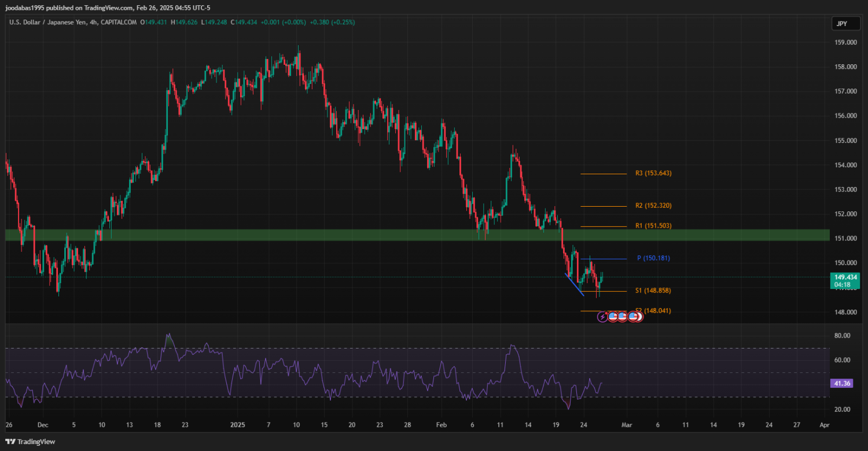This screenshot has width=868, height=451.
Task: Click the R3 (153.643) pivot label
Action: [x=653, y=173]
